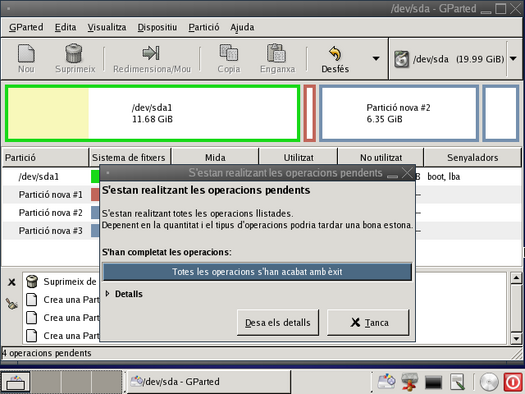Open the Ajuda menu
Screen dimensions: 525x394
242,27
